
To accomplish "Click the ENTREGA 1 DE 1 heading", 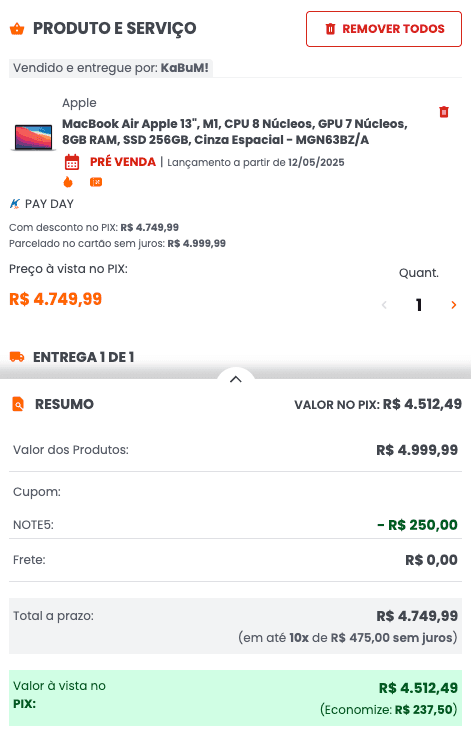I will click(83, 357).
